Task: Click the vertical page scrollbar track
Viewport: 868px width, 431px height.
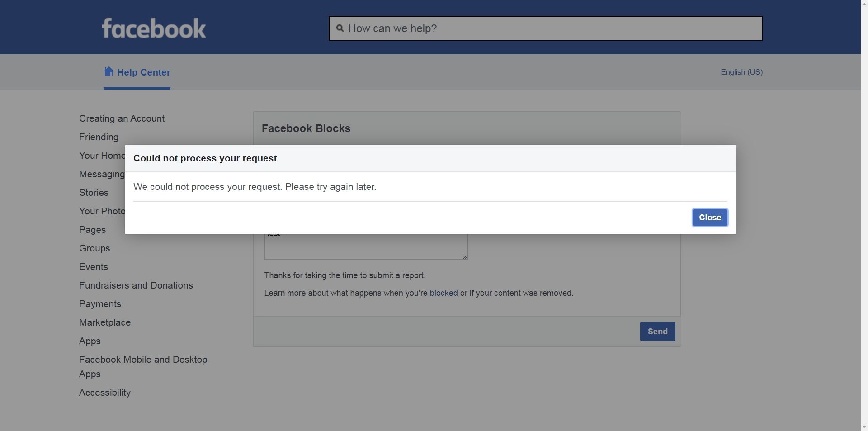Action: [x=864, y=215]
